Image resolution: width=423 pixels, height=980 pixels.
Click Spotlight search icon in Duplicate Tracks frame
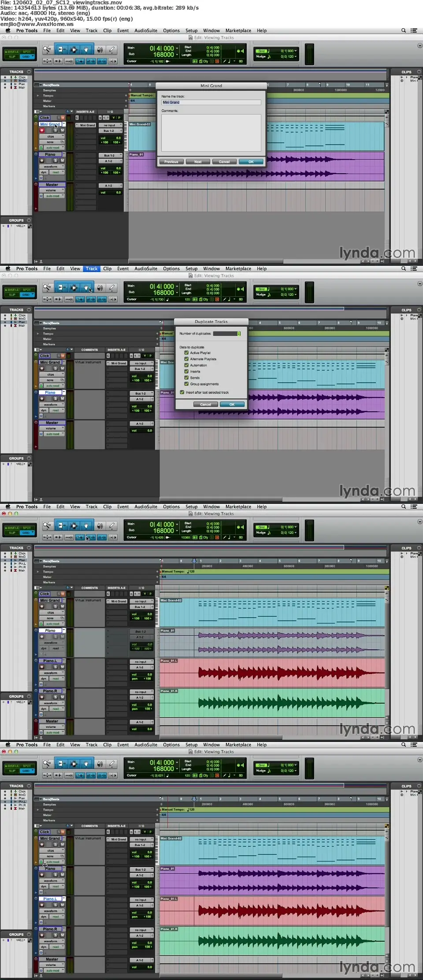[x=404, y=268]
